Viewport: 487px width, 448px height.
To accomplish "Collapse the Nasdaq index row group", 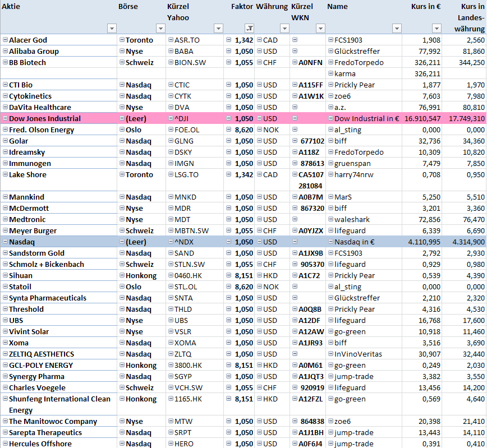I will pos(5,242).
